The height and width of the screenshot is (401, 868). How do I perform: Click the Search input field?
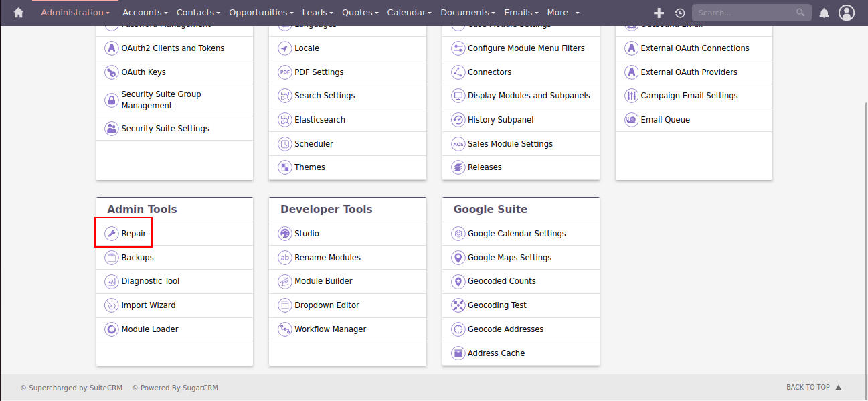click(x=743, y=13)
